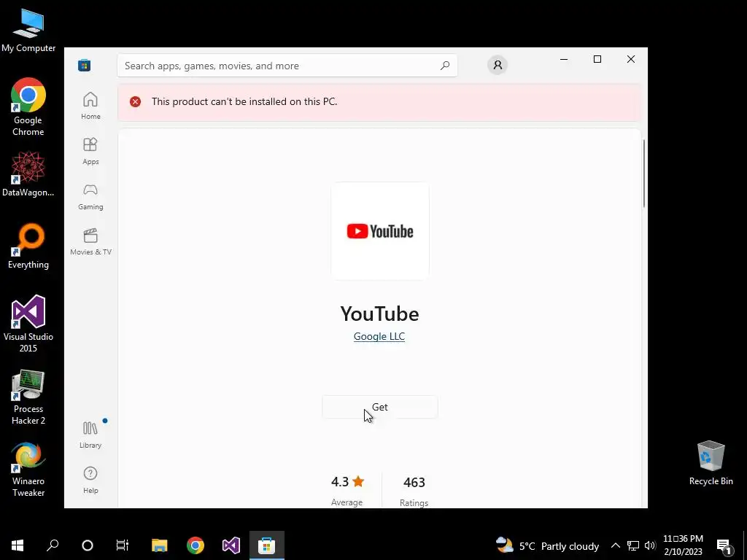The height and width of the screenshot is (560, 747).
Task: Open the Windows Start menu
Action: tap(18, 545)
